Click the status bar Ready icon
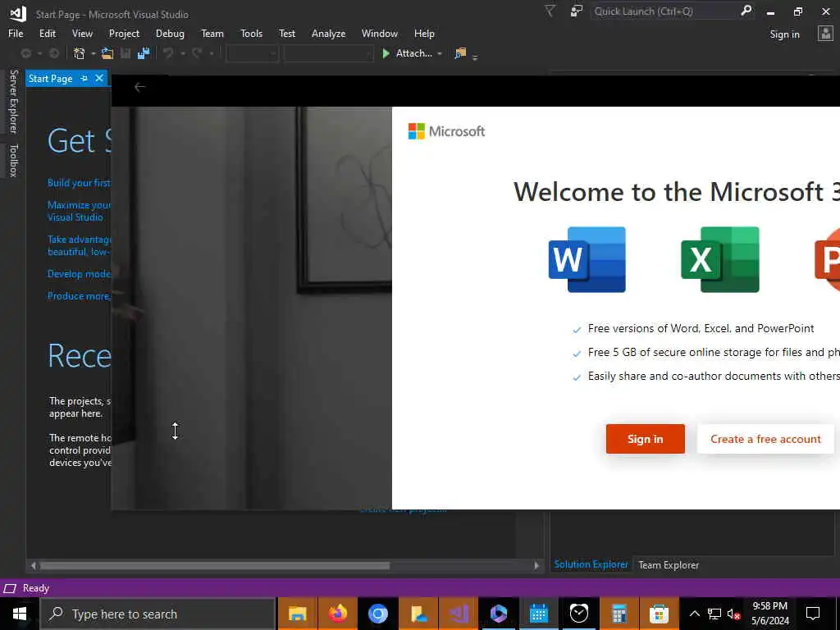 [x=10, y=588]
